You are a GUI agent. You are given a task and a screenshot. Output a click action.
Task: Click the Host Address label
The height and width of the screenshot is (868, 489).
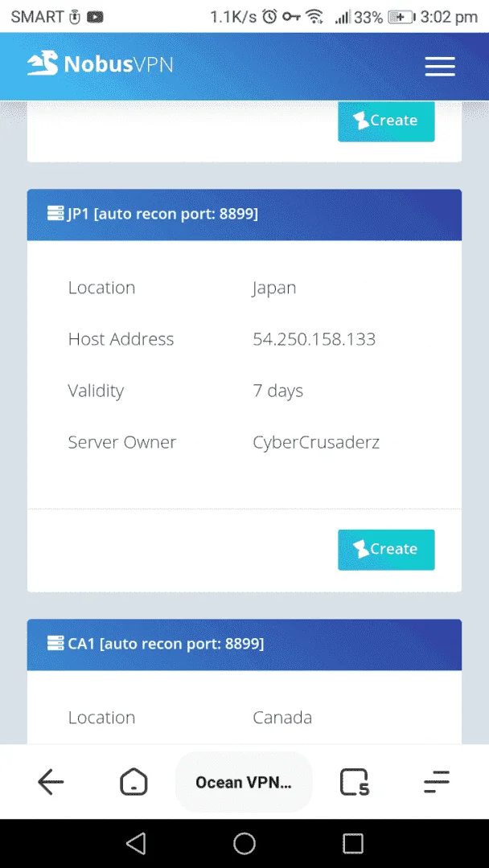point(121,339)
